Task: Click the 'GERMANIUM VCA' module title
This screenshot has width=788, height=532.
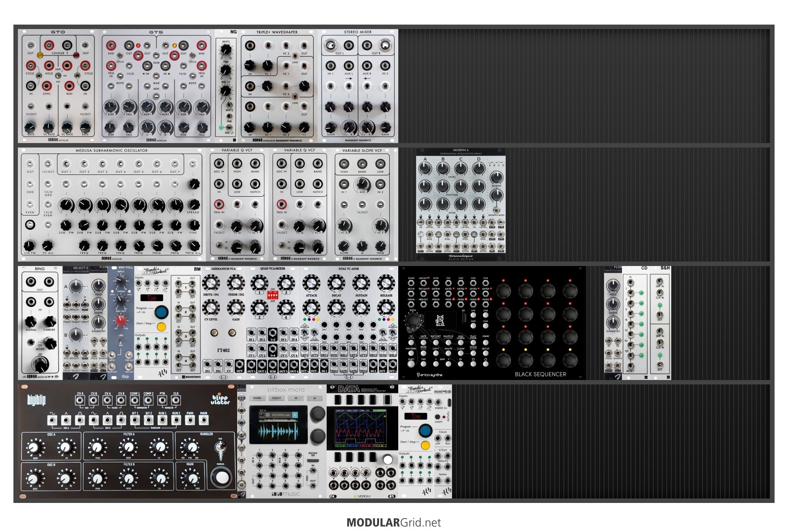Action: point(223,269)
